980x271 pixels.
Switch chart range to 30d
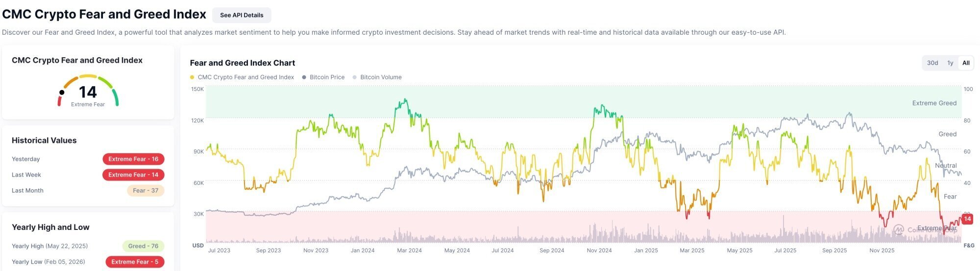(932, 63)
